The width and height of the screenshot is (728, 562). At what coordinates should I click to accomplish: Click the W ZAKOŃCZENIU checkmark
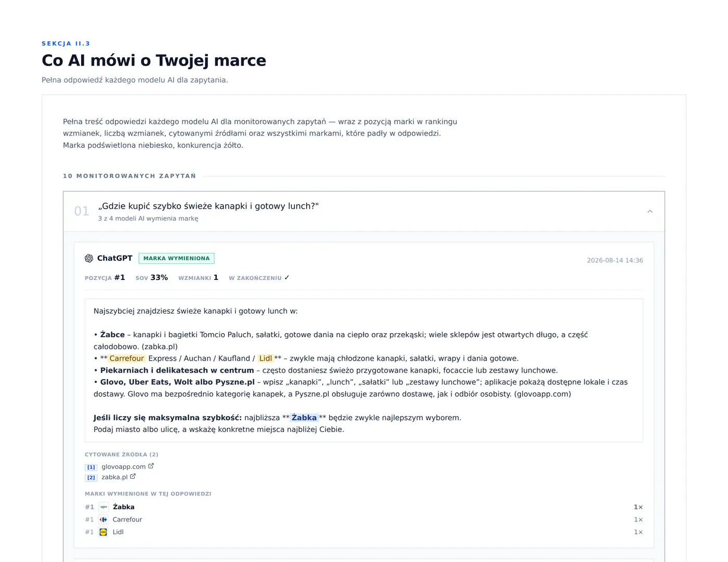(287, 278)
